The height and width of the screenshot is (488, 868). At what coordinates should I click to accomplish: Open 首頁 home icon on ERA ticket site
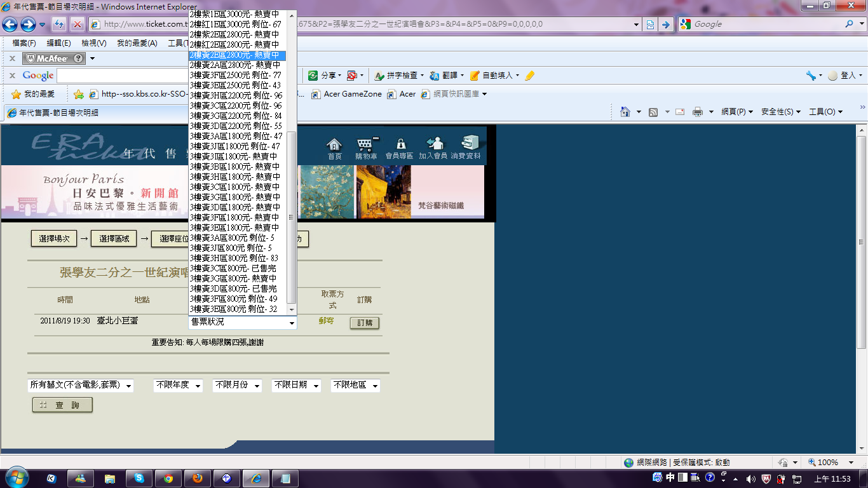[x=334, y=149]
